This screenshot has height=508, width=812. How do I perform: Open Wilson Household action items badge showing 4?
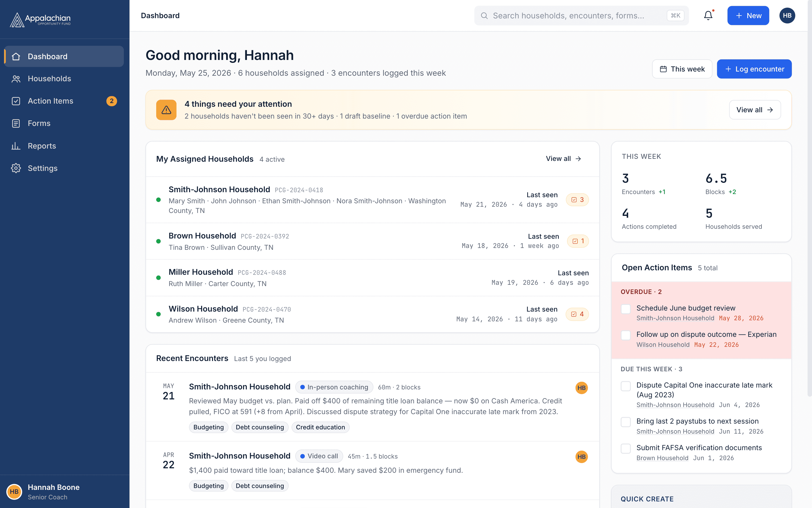pyautogui.click(x=577, y=314)
